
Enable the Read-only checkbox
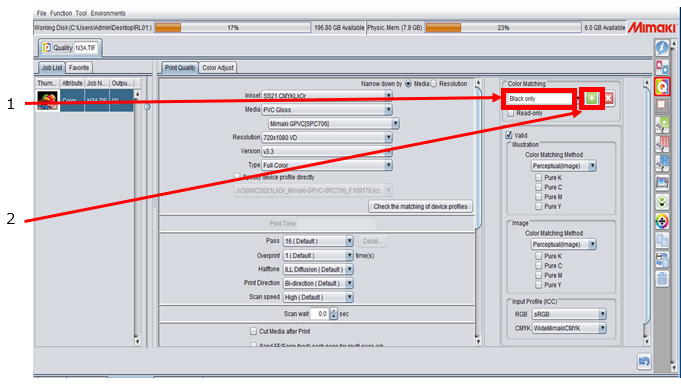(511, 113)
